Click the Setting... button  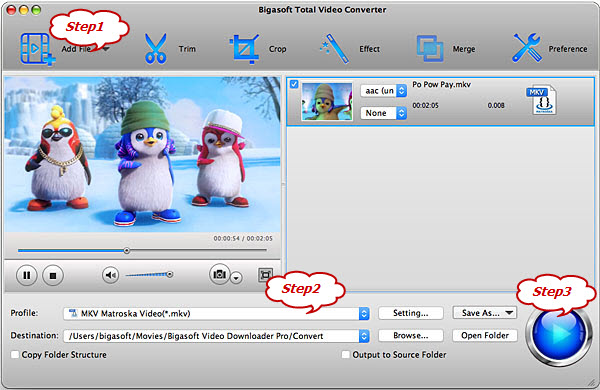pos(411,313)
